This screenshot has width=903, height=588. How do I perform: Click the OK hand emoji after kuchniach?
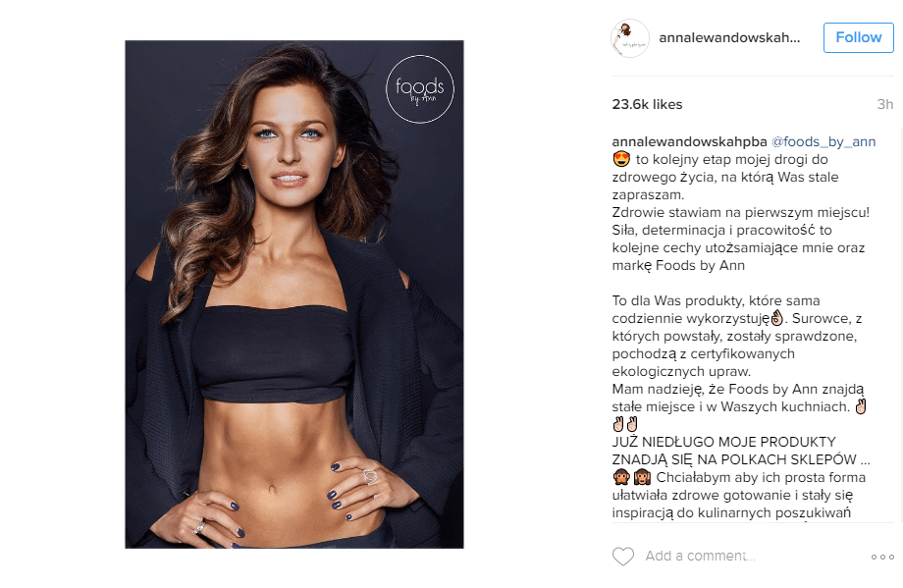coord(861,406)
